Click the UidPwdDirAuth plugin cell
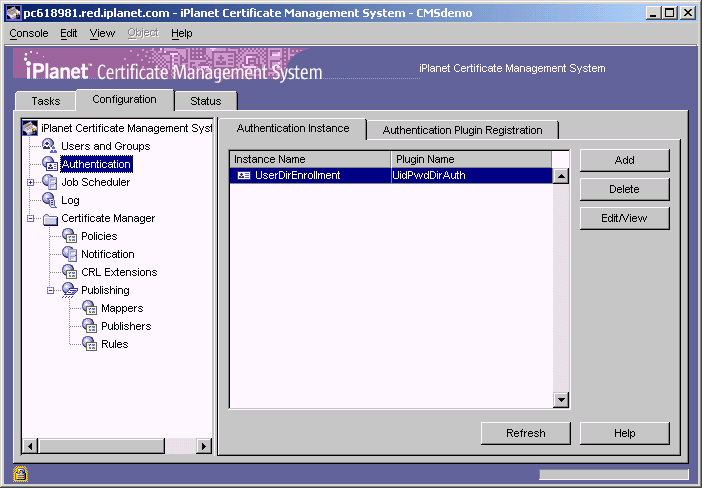The image size is (702, 488). click(x=472, y=176)
